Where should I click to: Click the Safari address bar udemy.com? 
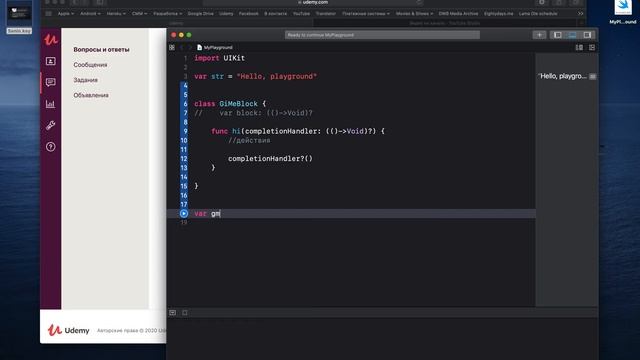[x=313, y=2]
